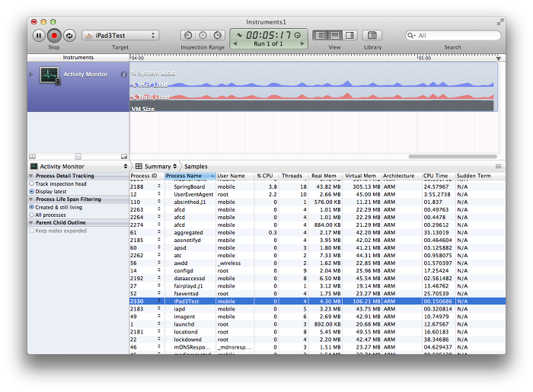Pause the recording with the pause button

39,36
